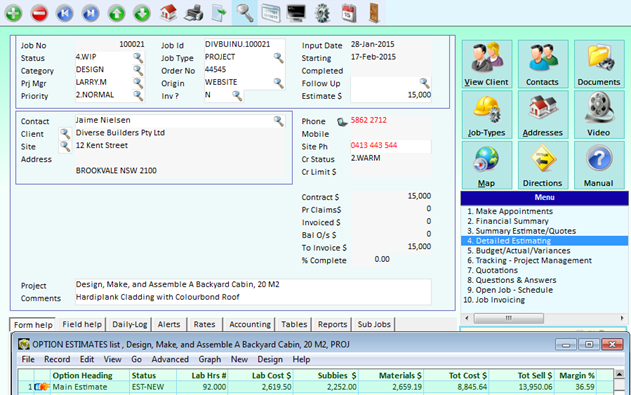Open the Directions sign button

[543, 165]
